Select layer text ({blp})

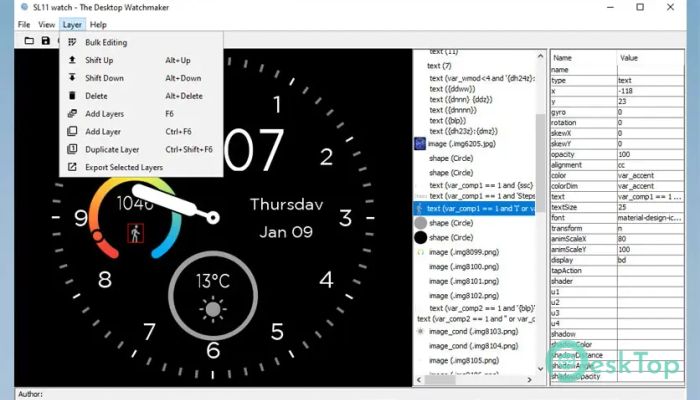(x=447, y=121)
